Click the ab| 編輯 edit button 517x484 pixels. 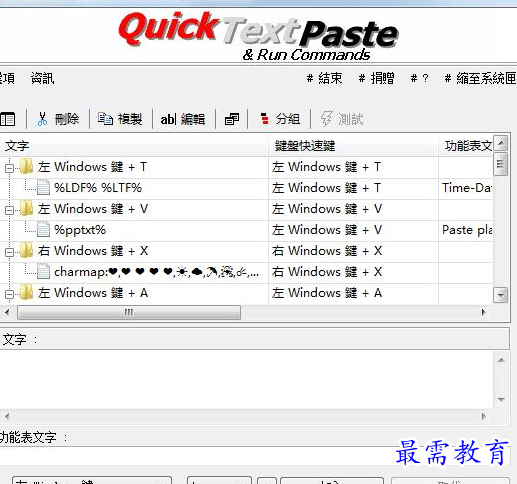coord(183,119)
